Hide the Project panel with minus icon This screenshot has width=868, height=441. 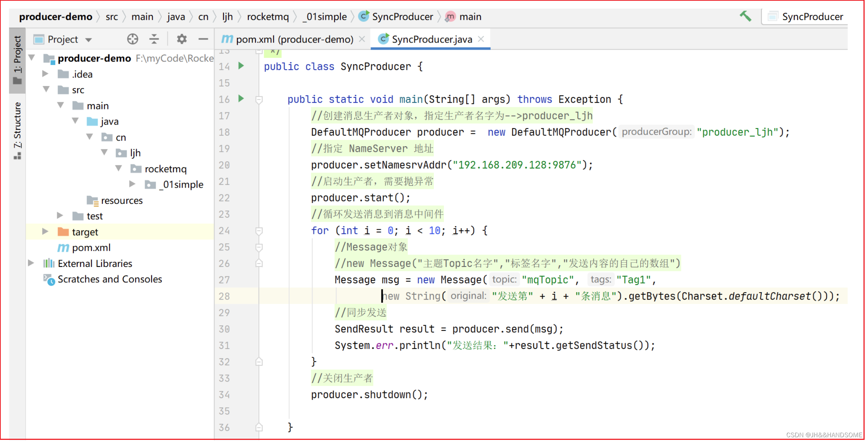pyautogui.click(x=203, y=39)
